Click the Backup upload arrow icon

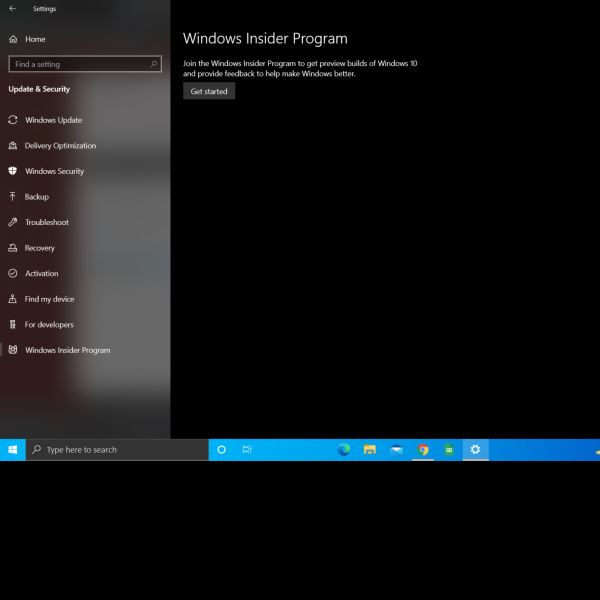tap(13, 197)
